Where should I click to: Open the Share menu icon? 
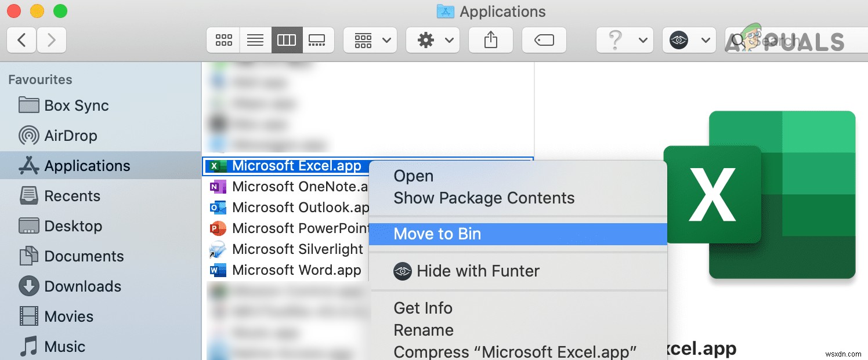(x=490, y=39)
